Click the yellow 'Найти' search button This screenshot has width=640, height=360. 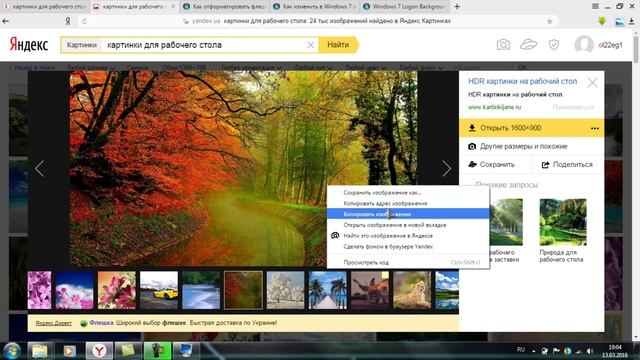coord(338,45)
